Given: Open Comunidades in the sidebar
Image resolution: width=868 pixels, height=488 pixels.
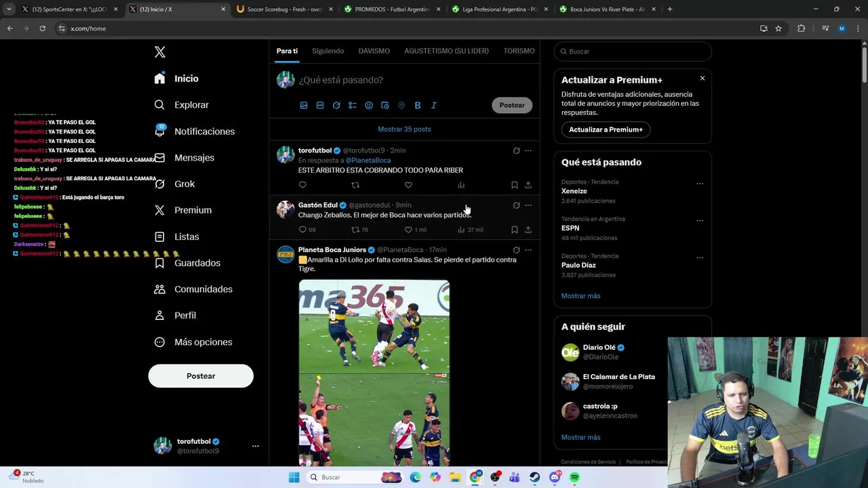Looking at the screenshot, I should click(x=193, y=289).
